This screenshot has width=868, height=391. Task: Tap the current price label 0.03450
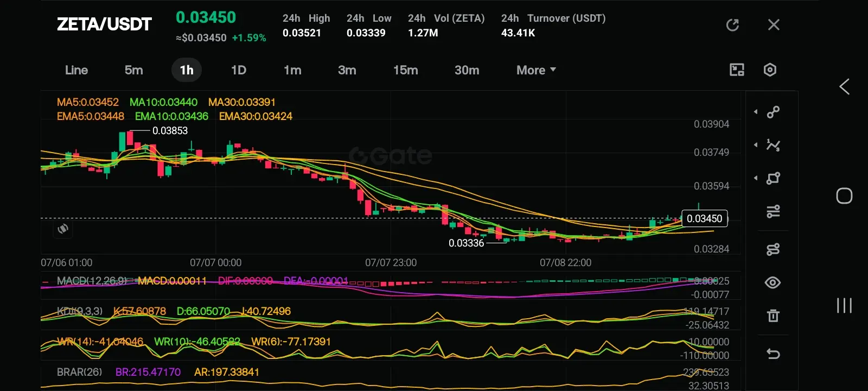pos(704,218)
